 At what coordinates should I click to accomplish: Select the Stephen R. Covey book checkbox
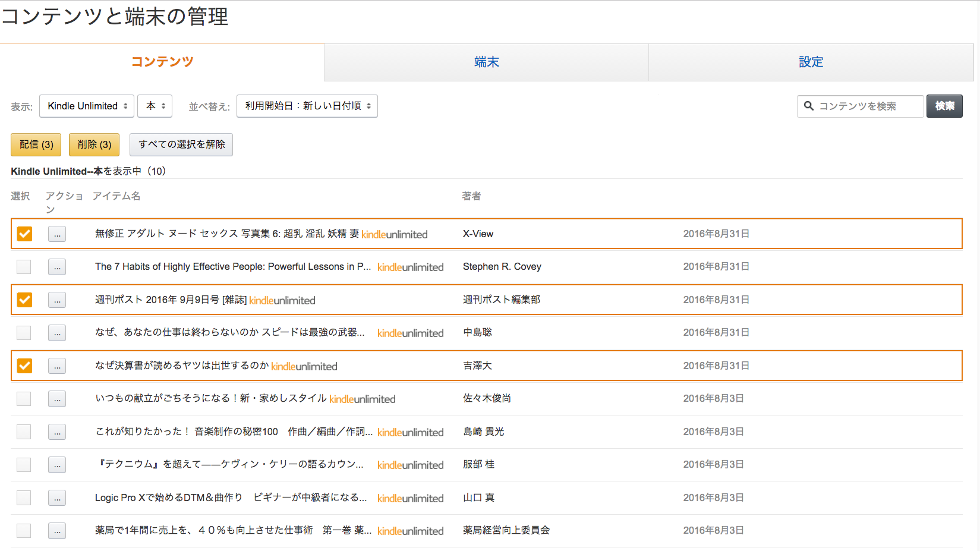[x=24, y=267]
